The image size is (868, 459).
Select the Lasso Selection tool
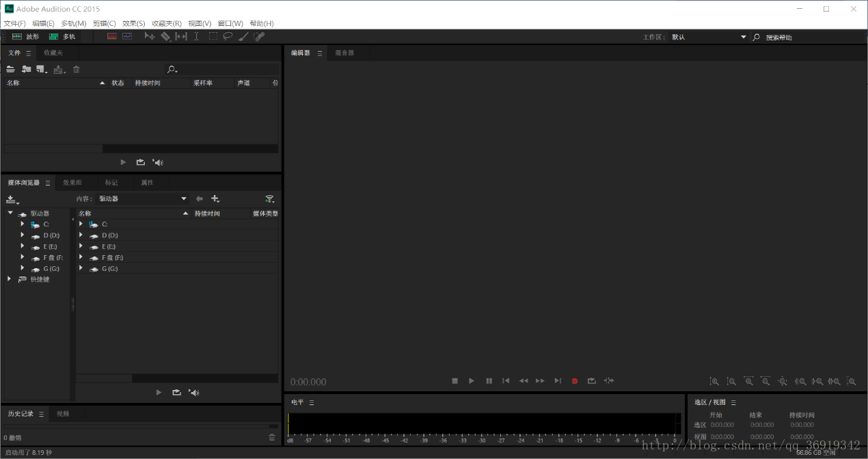tap(228, 36)
